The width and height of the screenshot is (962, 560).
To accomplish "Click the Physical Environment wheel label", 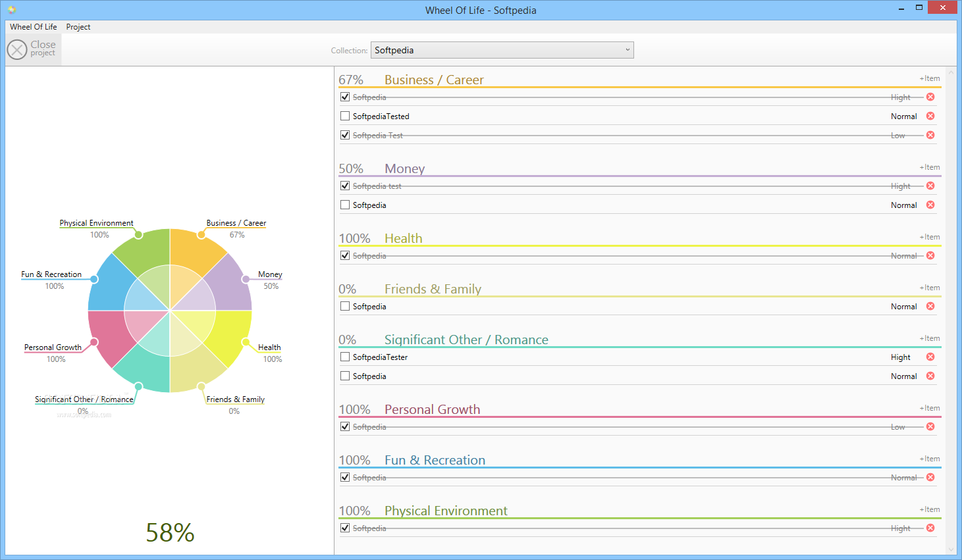I will point(96,223).
